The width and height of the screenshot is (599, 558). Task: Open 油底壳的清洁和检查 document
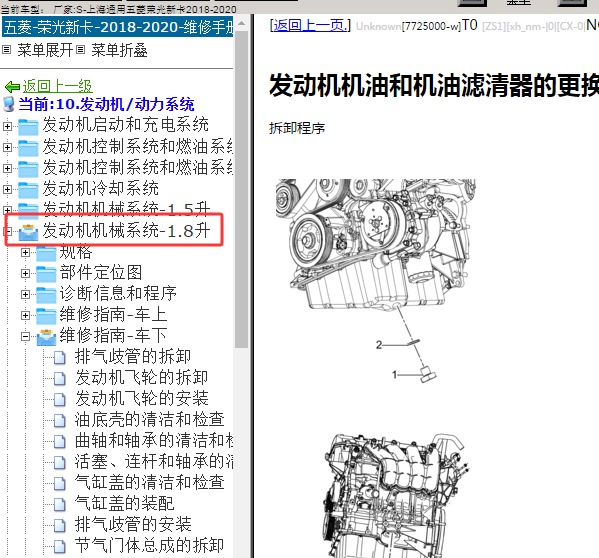[149, 419]
